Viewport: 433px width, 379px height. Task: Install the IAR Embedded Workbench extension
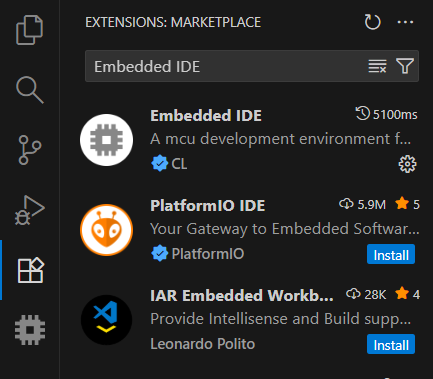point(391,344)
